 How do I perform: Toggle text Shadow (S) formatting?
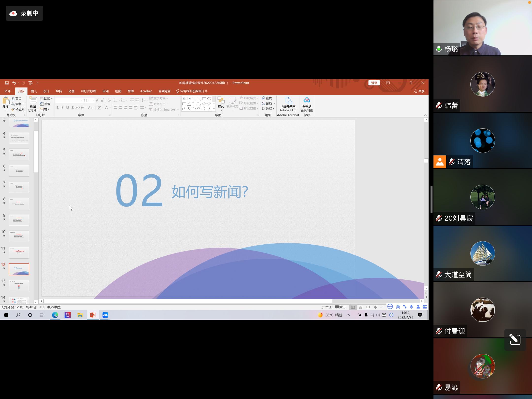coord(72,108)
